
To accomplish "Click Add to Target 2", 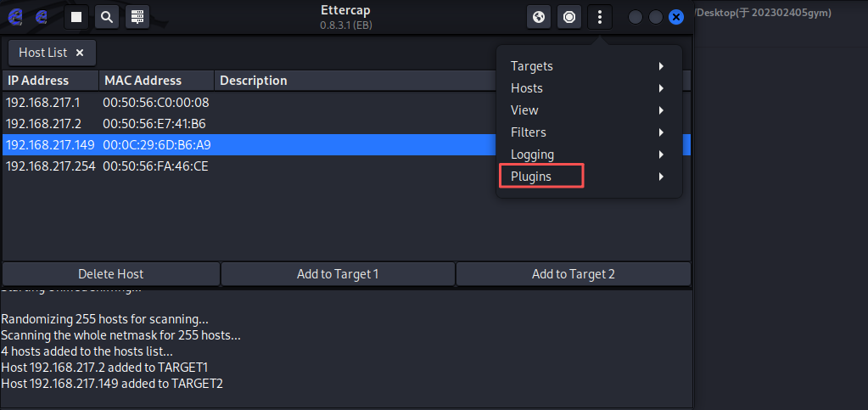I will coord(573,274).
